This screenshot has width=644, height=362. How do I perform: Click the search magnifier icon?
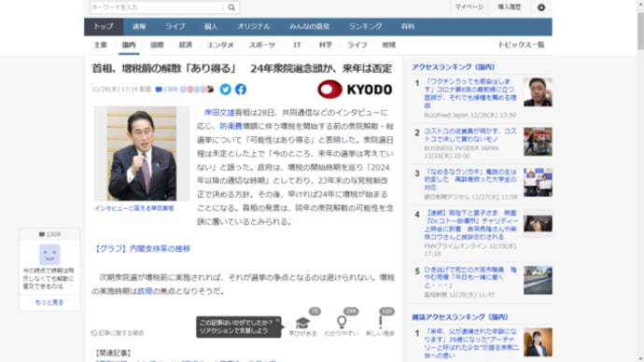coord(231,7)
